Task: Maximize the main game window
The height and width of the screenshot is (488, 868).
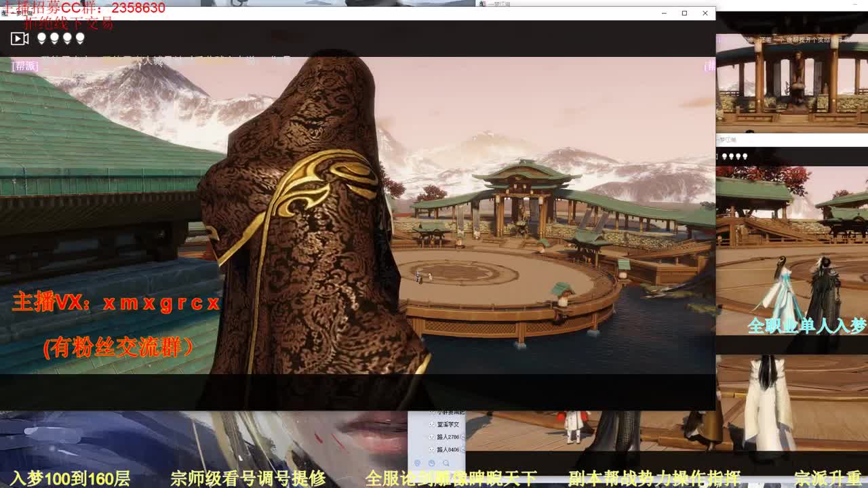Action: [684, 13]
